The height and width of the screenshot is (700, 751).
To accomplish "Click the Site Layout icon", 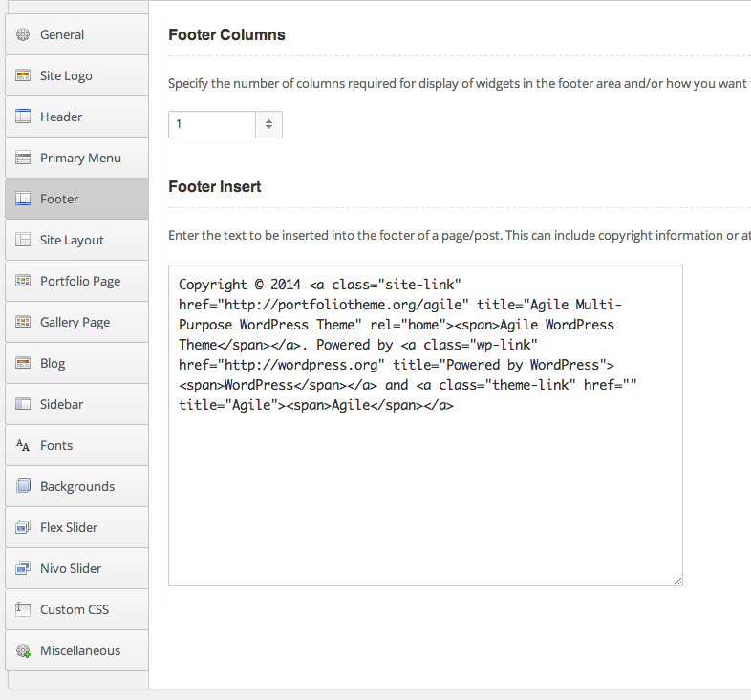I will click(x=23, y=240).
